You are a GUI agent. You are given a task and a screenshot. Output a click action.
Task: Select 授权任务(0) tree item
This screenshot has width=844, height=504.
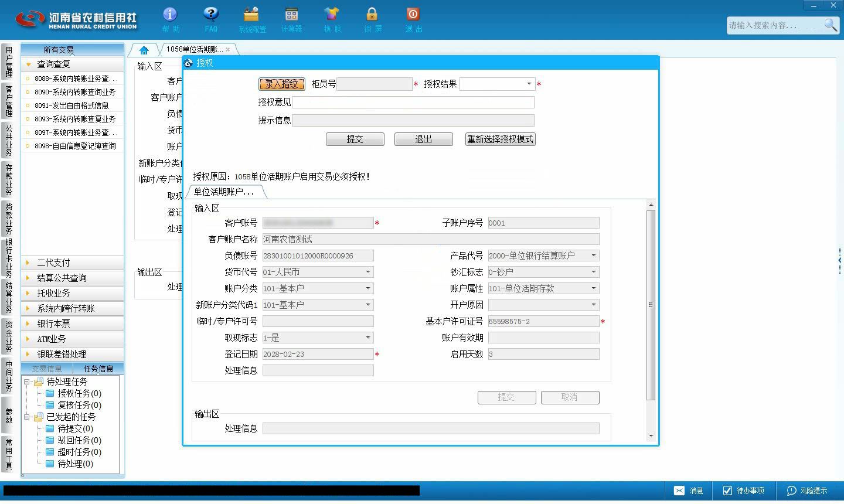[x=79, y=393]
